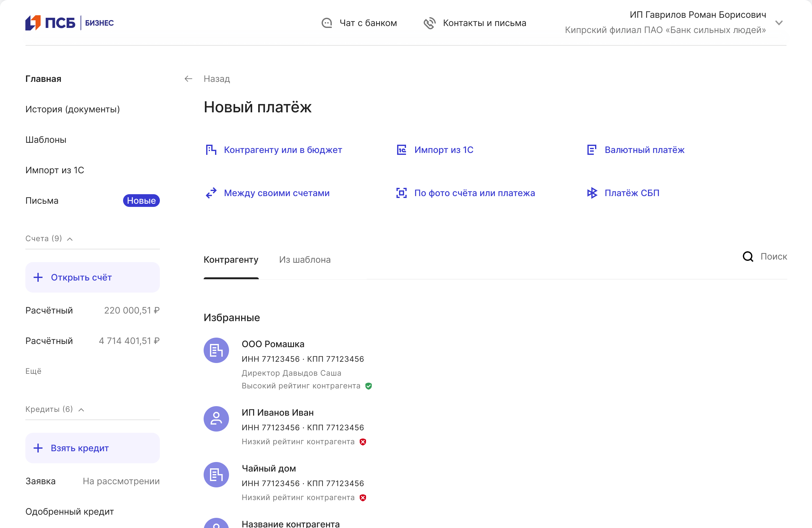The width and height of the screenshot is (812, 528).
Task: Open ООО Ромашка counterparty avatar
Action: [x=216, y=350]
